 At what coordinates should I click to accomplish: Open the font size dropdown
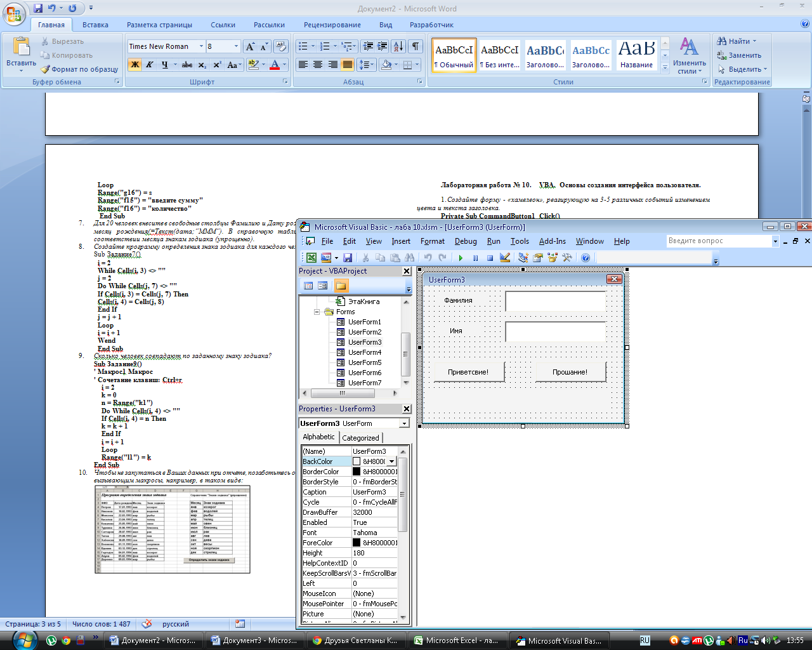click(237, 46)
